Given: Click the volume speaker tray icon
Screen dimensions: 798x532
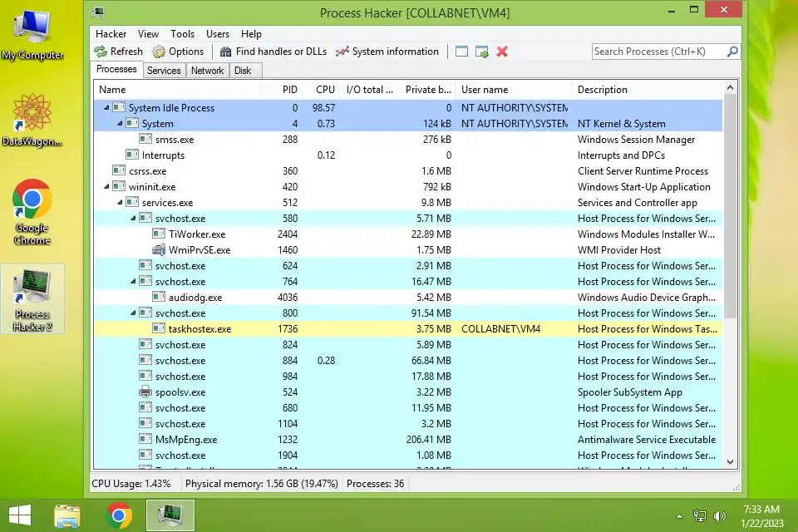Looking at the screenshot, I should pyautogui.click(x=720, y=516).
